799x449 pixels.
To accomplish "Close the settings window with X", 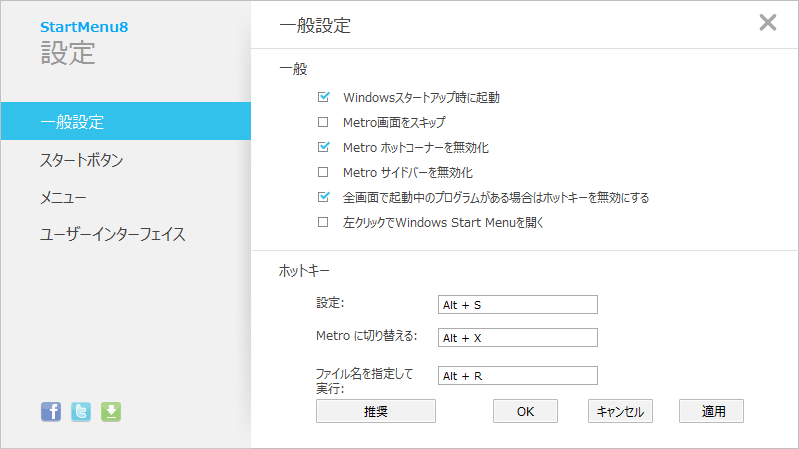I will point(767,22).
